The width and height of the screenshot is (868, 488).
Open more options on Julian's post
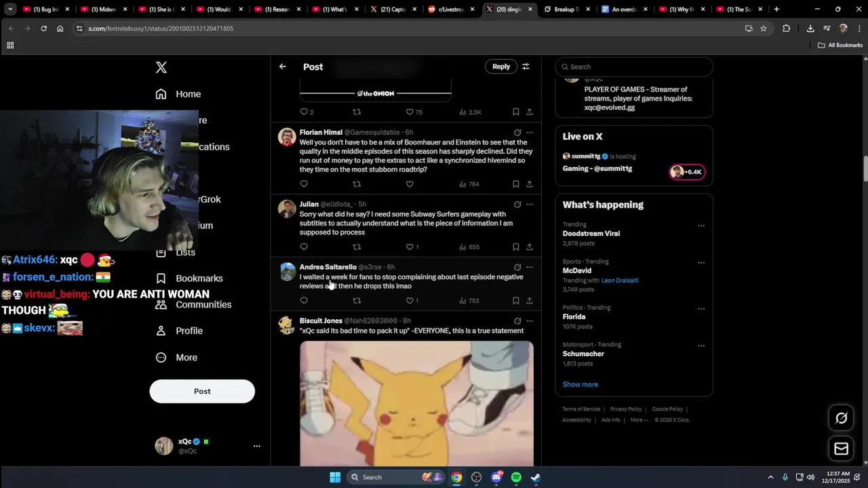point(530,204)
